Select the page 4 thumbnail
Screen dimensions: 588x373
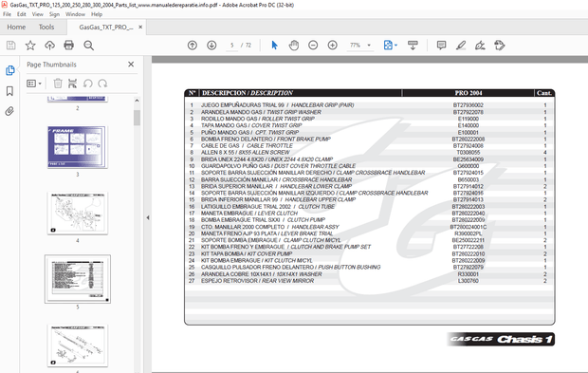pos(77,214)
